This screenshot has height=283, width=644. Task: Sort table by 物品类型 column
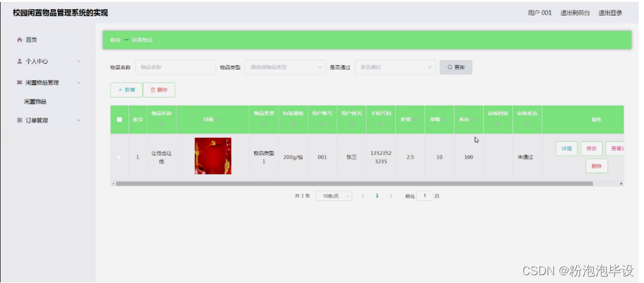coord(264,123)
